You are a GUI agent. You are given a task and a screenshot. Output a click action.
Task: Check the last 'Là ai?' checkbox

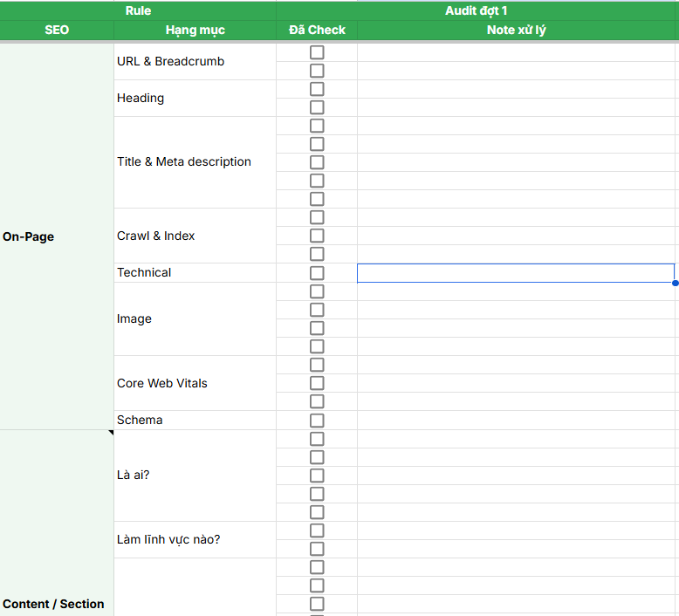tap(317, 512)
